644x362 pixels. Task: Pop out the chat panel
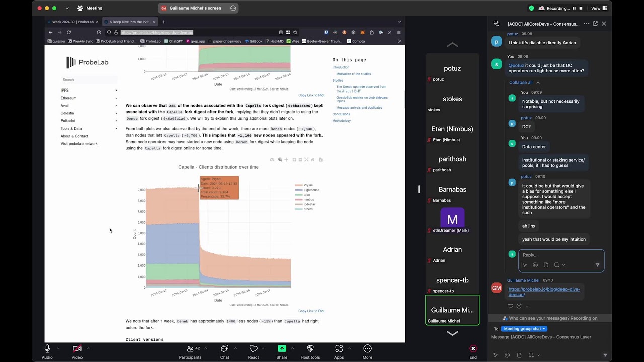click(x=595, y=24)
